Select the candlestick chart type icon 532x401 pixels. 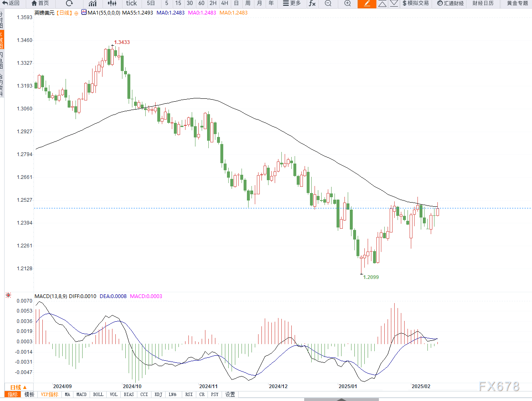(112, 3)
